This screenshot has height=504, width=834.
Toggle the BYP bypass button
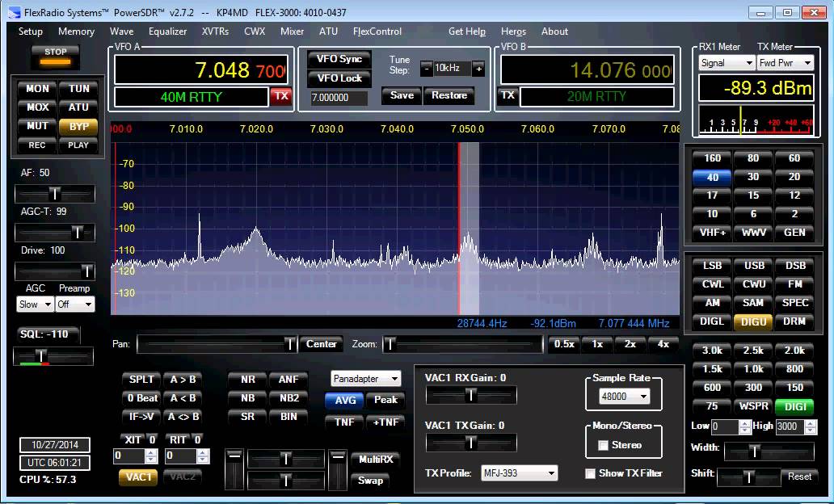coord(78,127)
